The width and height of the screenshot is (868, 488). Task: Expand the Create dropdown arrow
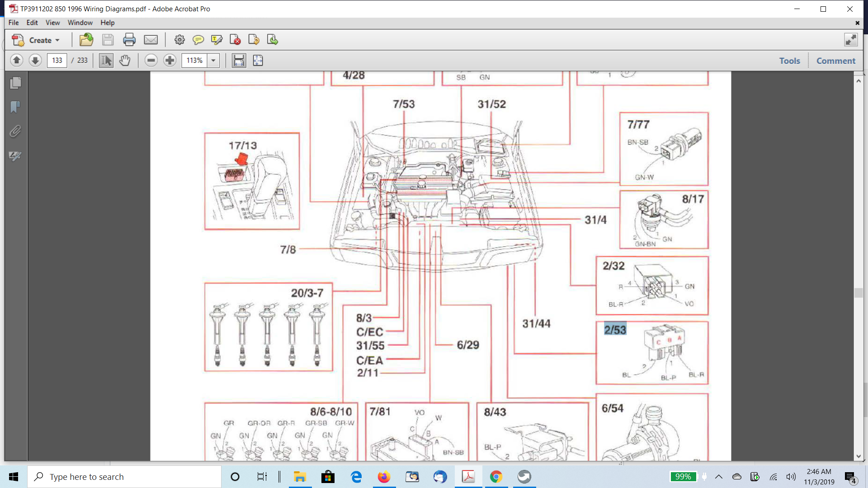57,40
